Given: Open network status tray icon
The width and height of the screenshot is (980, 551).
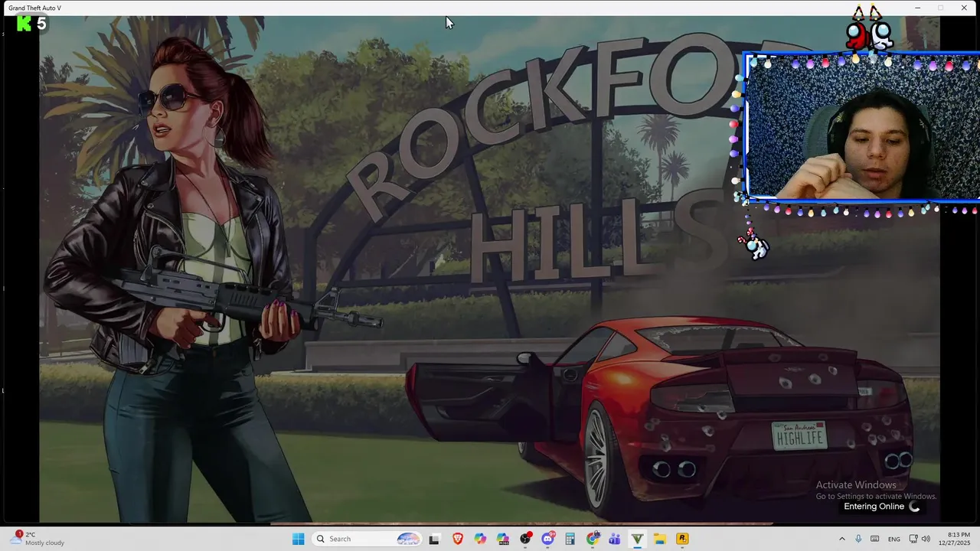Looking at the screenshot, I should [913, 539].
